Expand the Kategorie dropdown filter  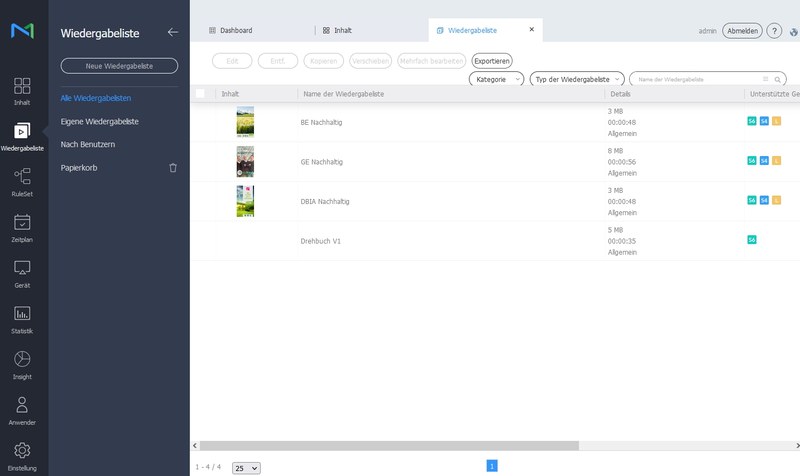pos(497,78)
